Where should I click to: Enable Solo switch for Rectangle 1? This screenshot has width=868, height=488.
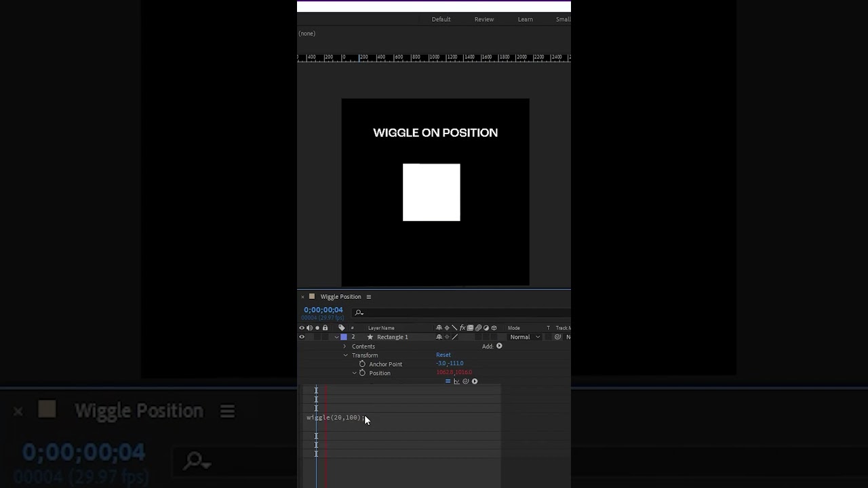coord(317,337)
